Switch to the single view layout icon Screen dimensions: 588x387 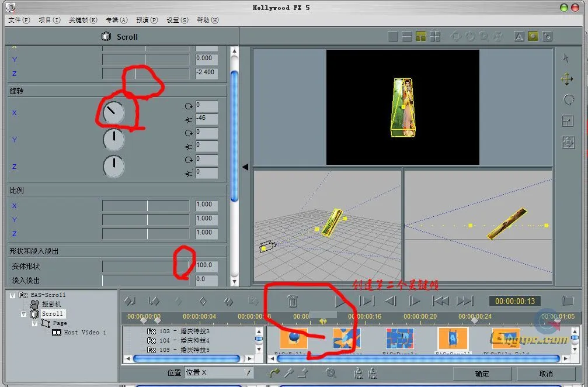point(393,36)
